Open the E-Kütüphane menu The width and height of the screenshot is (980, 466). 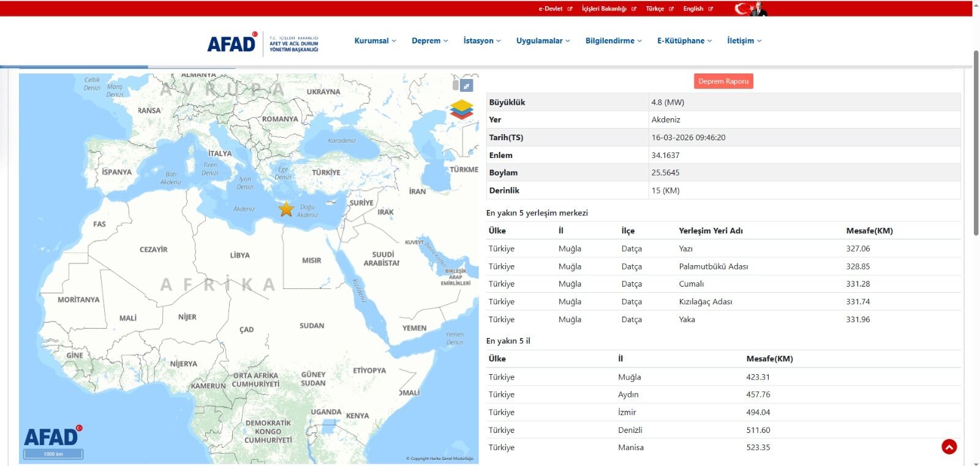(684, 41)
